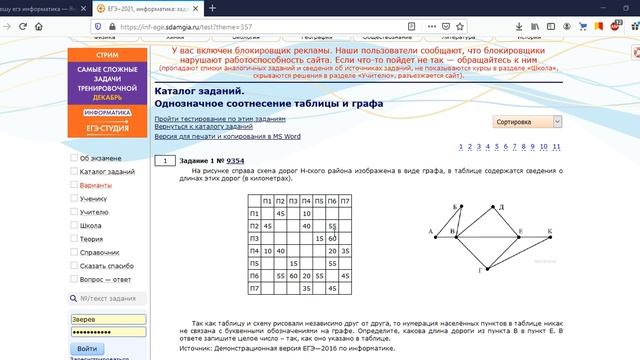Open Варианты menu item
640x360 pixels.
tap(96, 185)
